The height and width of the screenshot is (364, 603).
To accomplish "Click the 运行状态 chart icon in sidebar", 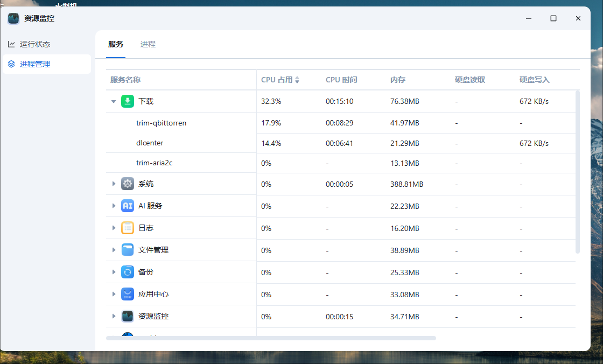I will (11, 44).
